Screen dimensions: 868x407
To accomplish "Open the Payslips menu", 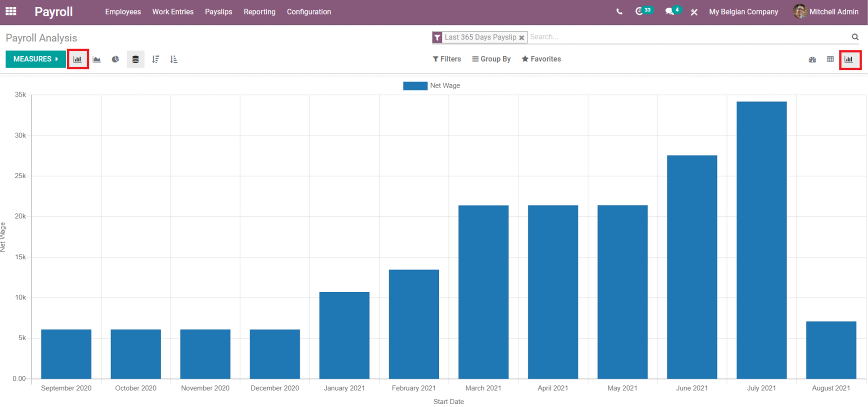I will [218, 12].
